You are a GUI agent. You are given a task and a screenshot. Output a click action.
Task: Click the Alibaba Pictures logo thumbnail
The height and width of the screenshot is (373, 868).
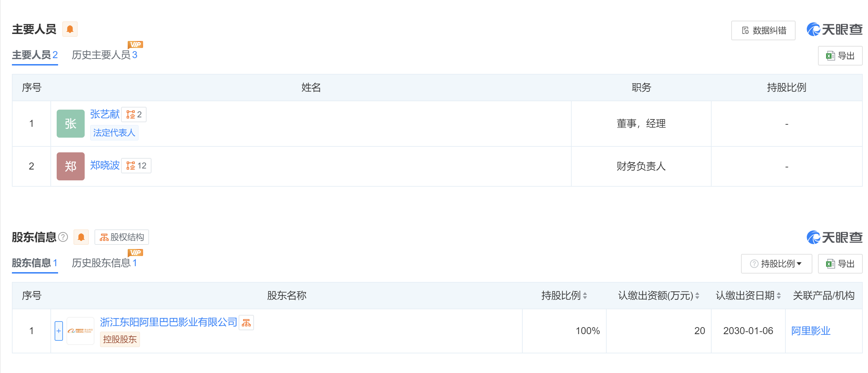click(x=80, y=331)
